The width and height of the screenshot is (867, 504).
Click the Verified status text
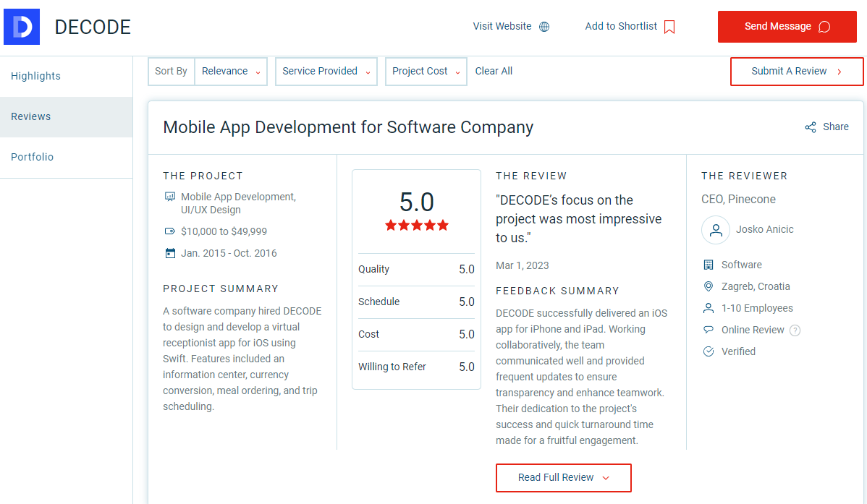(x=738, y=351)
